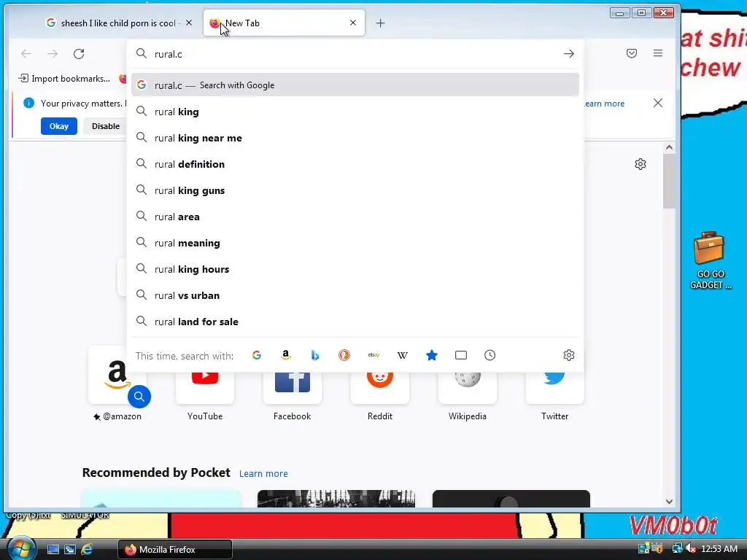Choose the 'rural definition' suggestion
Viewport: 747px width, 560px height.
point(355,164)
